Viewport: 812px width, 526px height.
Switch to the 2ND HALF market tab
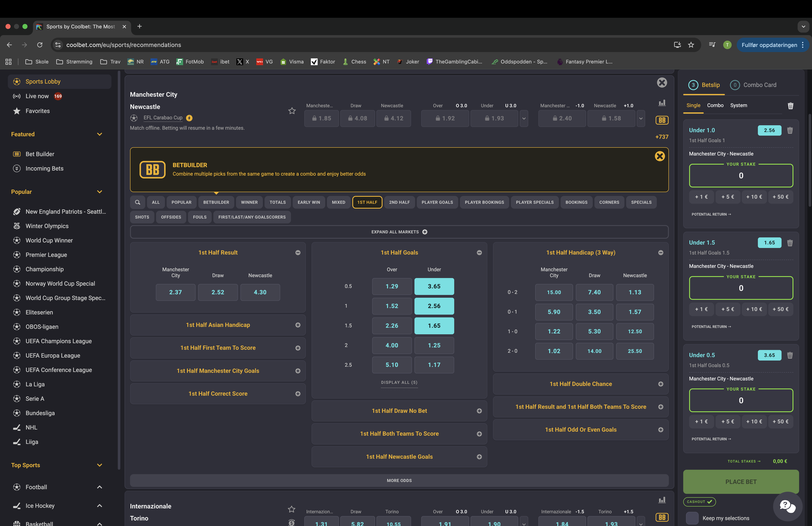[x=399, y=202]
